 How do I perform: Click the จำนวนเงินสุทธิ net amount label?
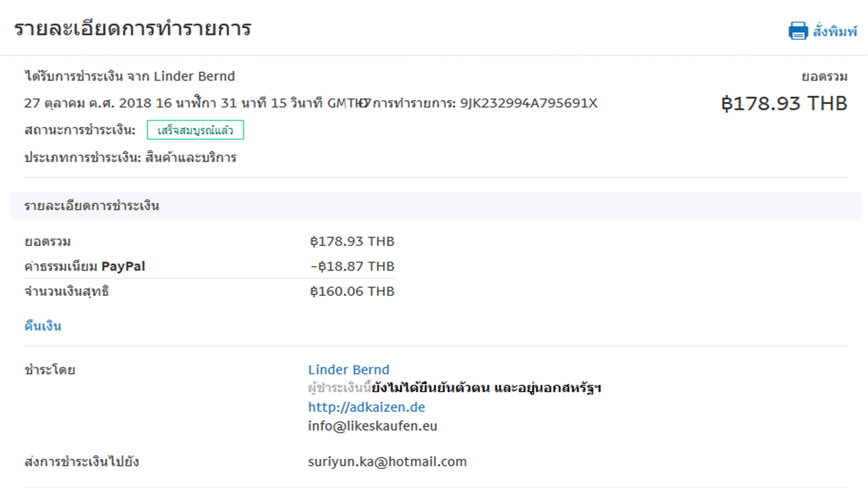[x=67, y=292]
